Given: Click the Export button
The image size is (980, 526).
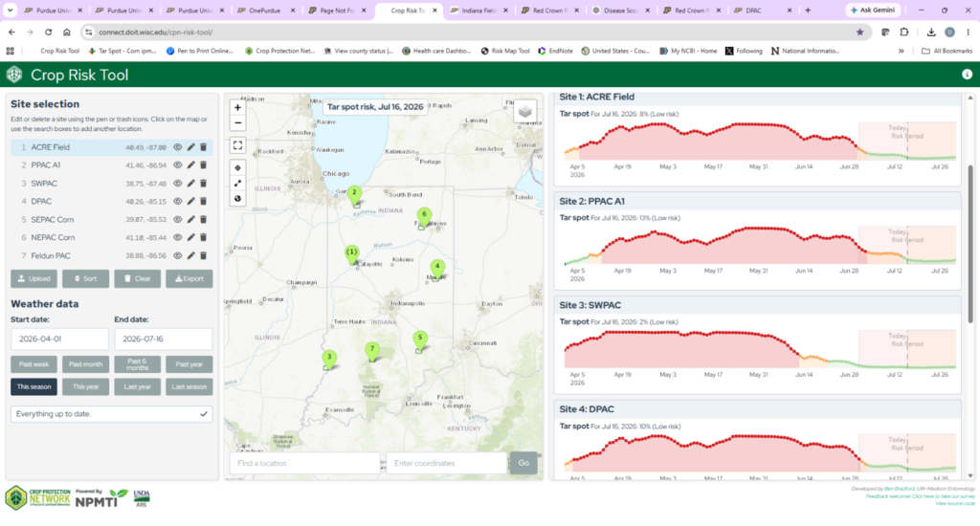Looking at the screenshot, I should click(189, 278).
